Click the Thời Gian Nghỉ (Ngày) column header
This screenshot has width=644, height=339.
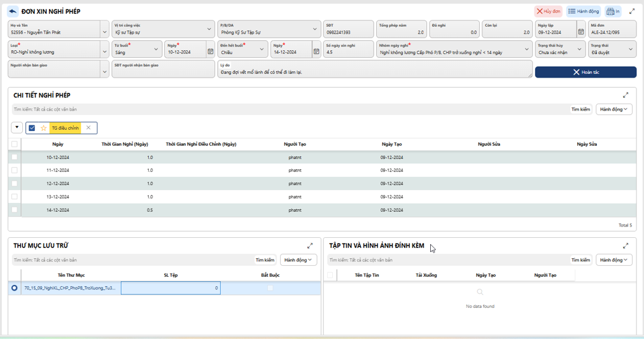[125, 144]
